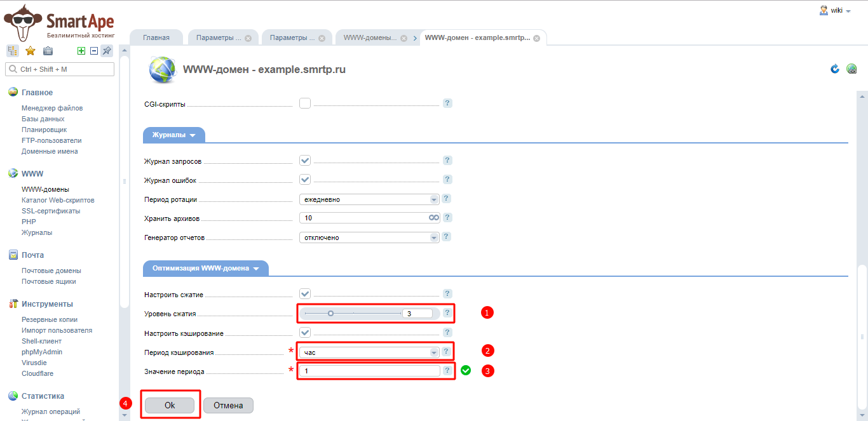Collapse all menu sections with minus icon
868x421 pixels.
click(93, 51)
